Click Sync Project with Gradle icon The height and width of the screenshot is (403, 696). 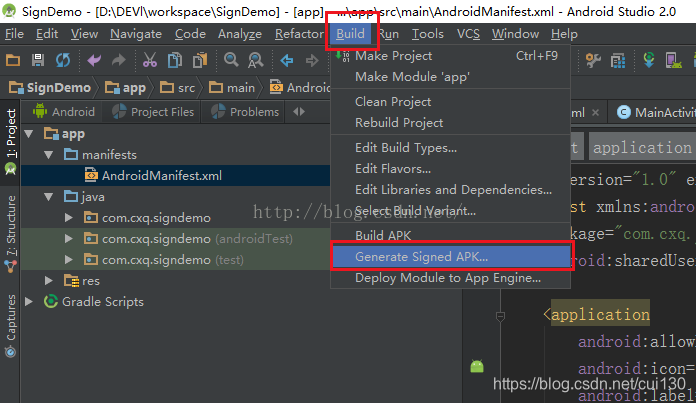click(649, 59)
